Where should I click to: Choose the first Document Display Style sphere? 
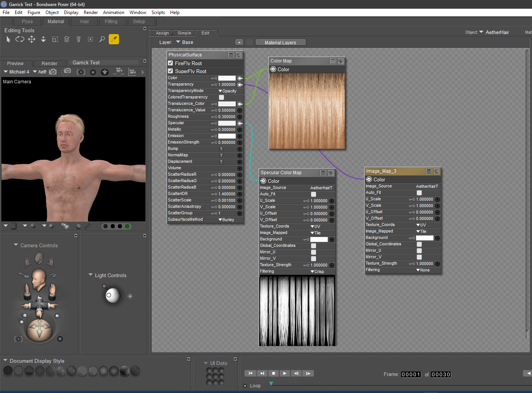pos(8,371)
